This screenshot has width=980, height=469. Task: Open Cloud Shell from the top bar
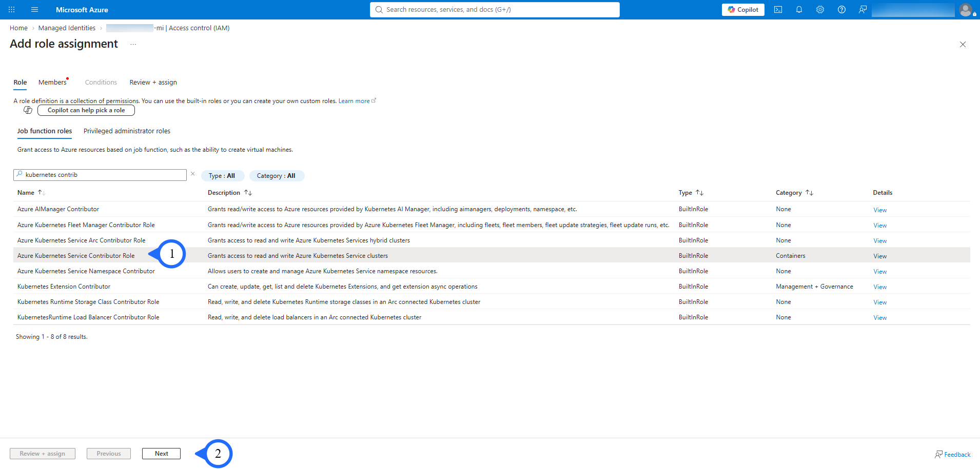[778, 10]
